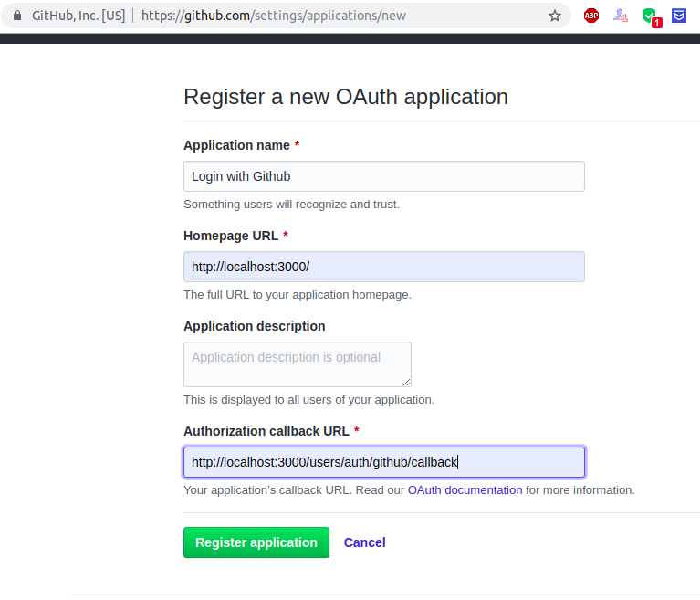Click the padlock site security icon
The width and height of the screenshot is (700, 600).
point(16,16)
